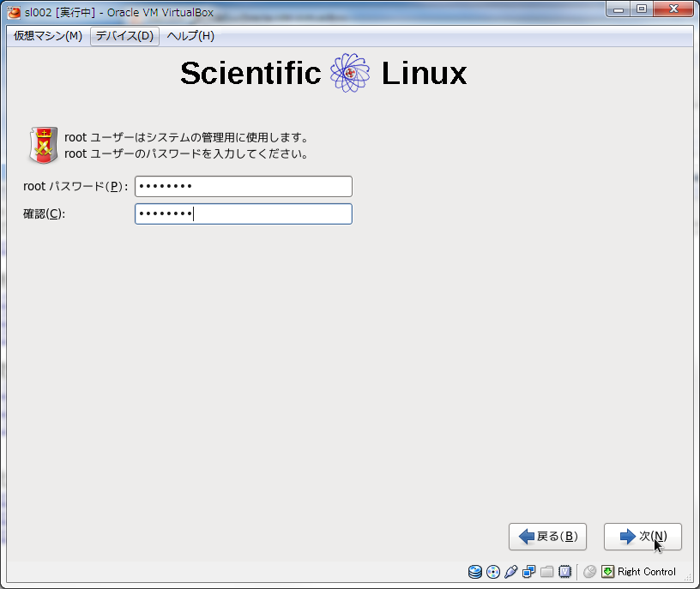
Task: Click the 確認(C) label
Action: pyautogui.click(x=45, y=214)
